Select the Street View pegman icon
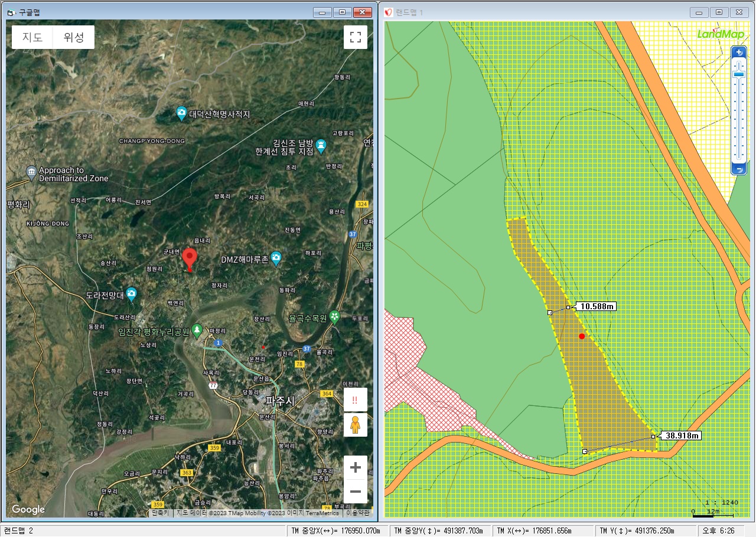 (356, 425)
